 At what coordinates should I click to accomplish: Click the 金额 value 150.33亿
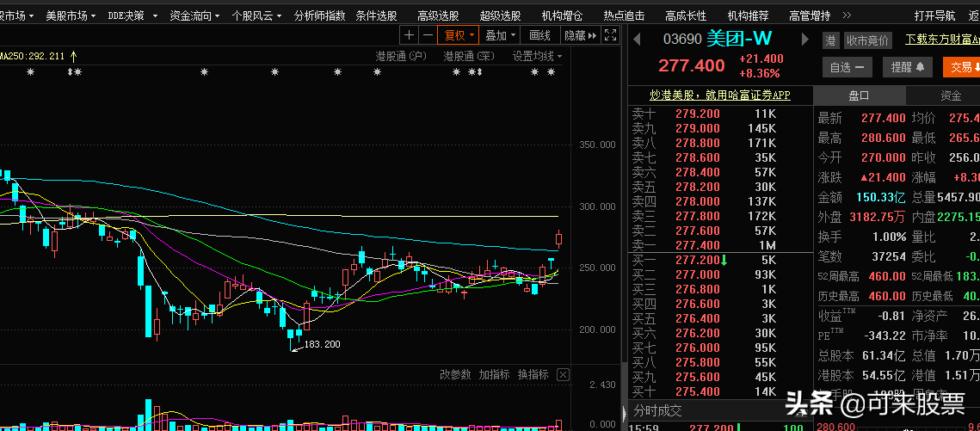click(x=881, y=197)
